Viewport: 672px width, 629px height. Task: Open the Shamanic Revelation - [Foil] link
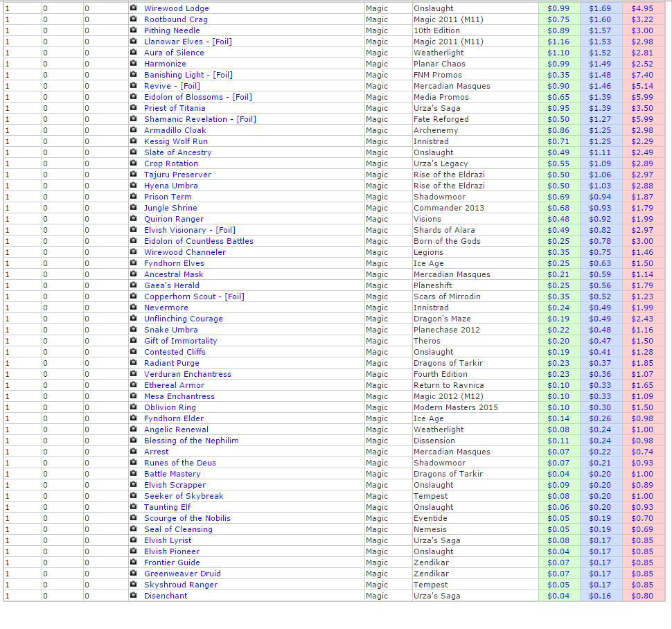[x=200, y=119]
